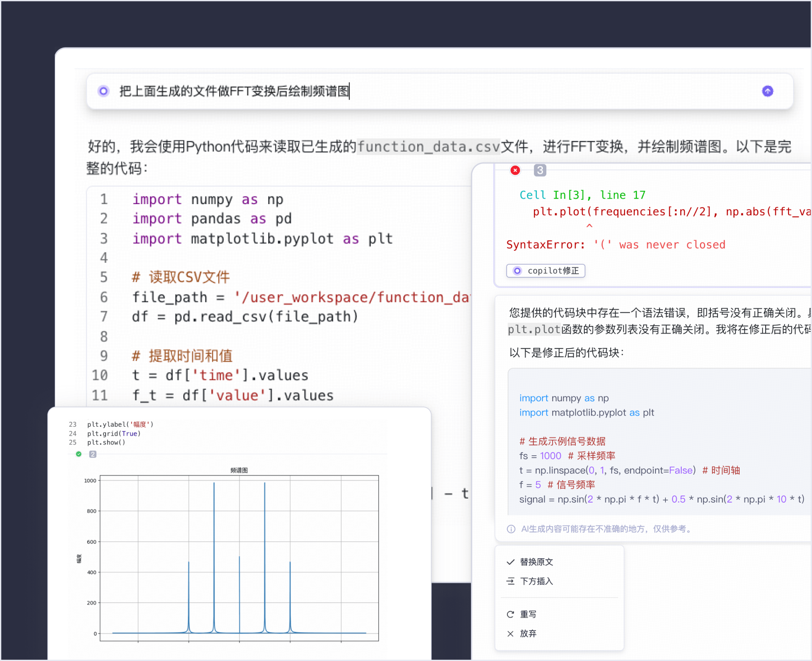Select 替换原文 to replace the original code
This screenshot has height=661, width=812.
[x=537, y=562]
